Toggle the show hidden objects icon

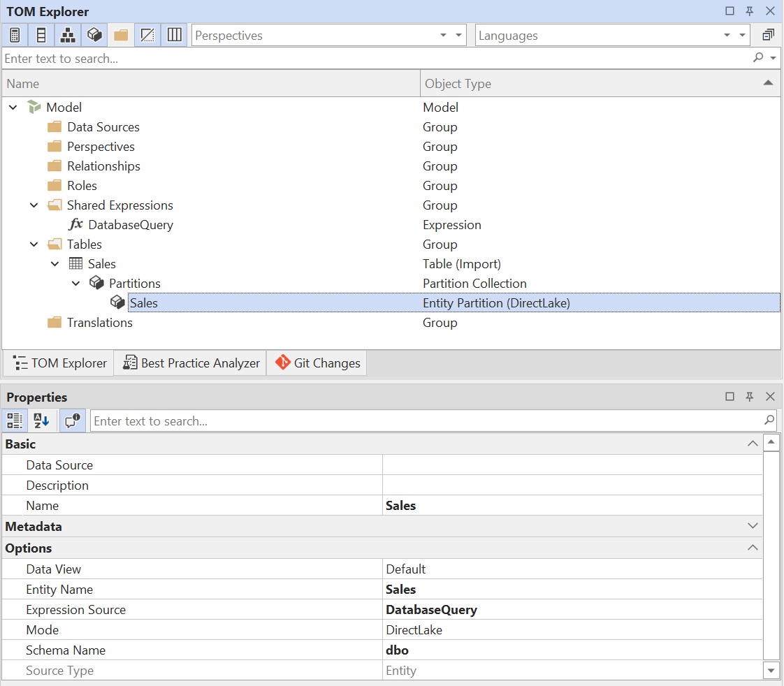[147, 34]
